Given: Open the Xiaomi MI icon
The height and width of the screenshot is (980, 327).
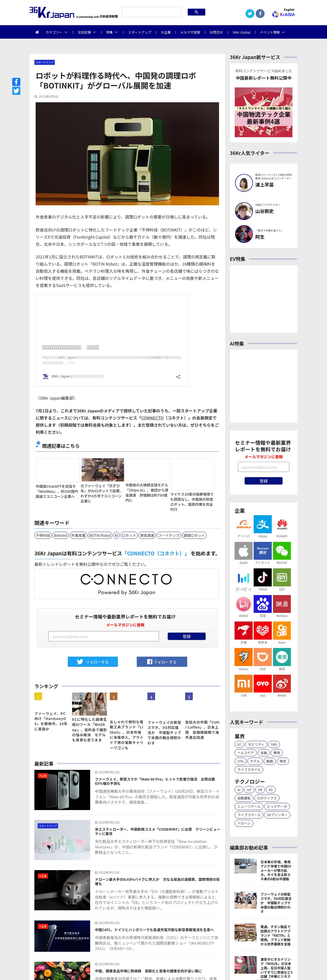Looking at the screenshot, I should pos(244,684).
